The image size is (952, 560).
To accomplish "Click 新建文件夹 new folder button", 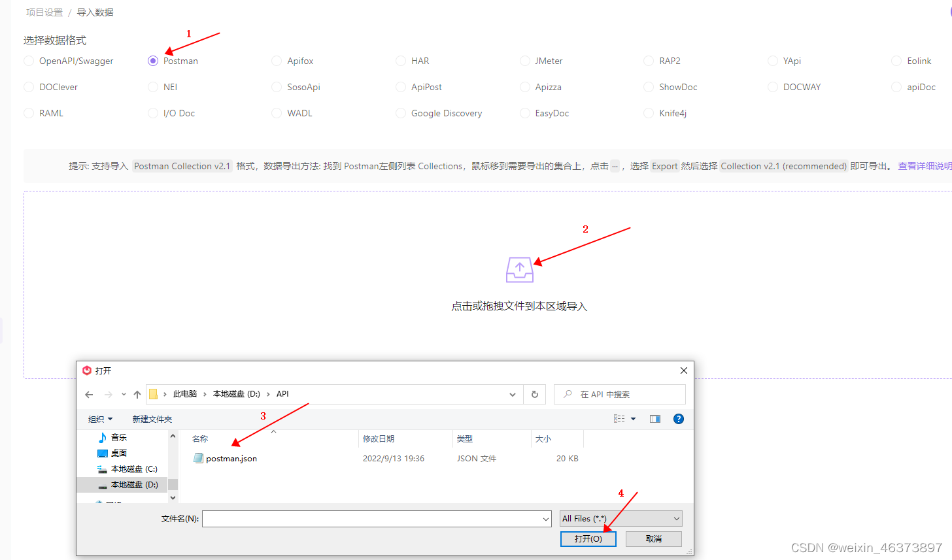I will (x=152, y=420).
